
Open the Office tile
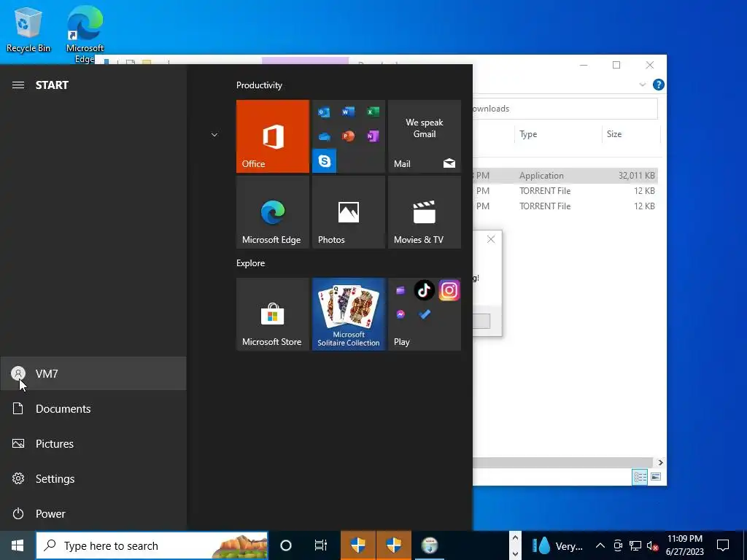click(273, 136)
